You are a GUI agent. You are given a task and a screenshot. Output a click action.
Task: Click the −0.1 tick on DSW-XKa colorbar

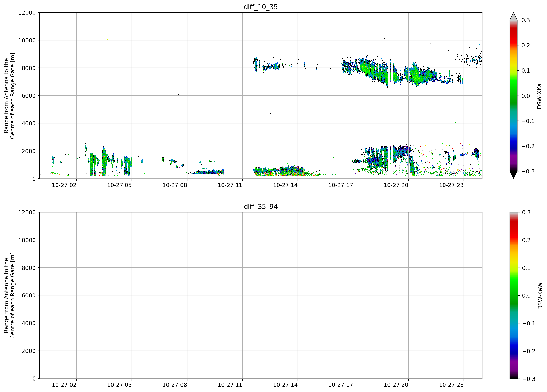click(x=528, y=121)
